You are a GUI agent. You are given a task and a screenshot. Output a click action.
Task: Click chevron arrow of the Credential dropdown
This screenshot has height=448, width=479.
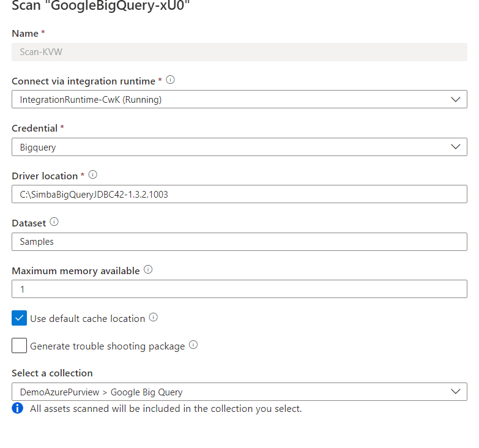[456, 147]
